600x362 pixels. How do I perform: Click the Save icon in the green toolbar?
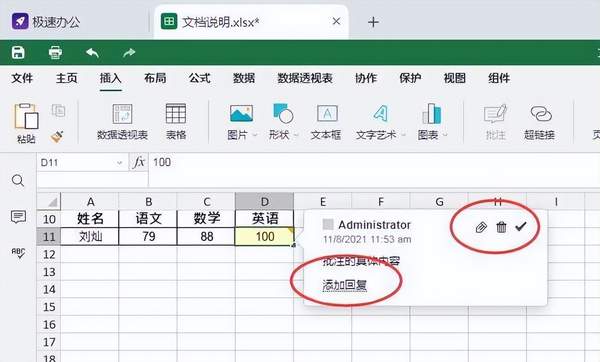coord(18,52)
